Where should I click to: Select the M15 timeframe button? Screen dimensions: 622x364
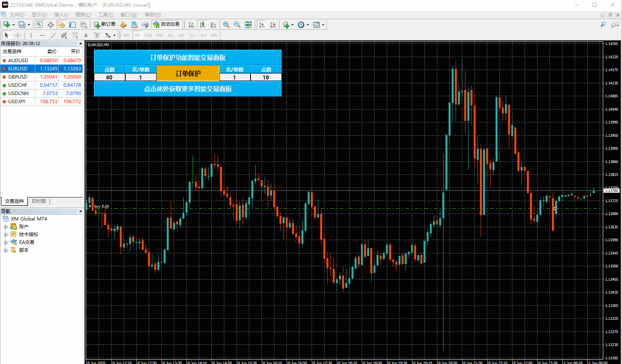click(148, 35)
